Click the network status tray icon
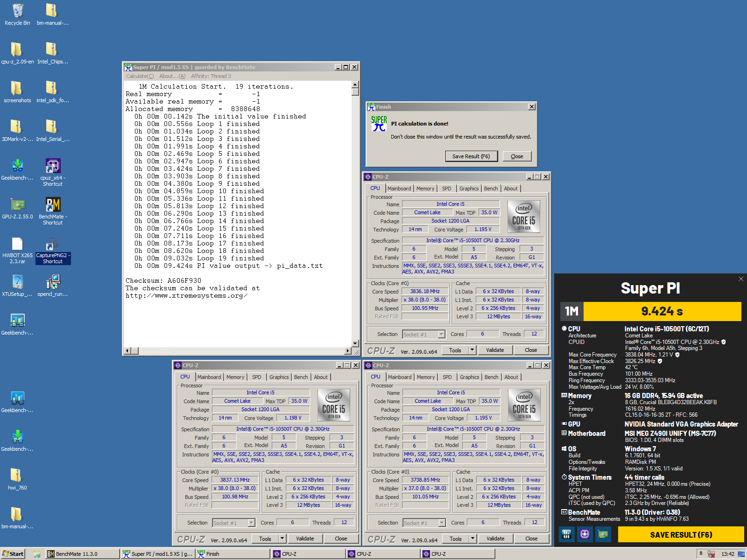This screenshot has width=747, height=560. coord(711,554)
